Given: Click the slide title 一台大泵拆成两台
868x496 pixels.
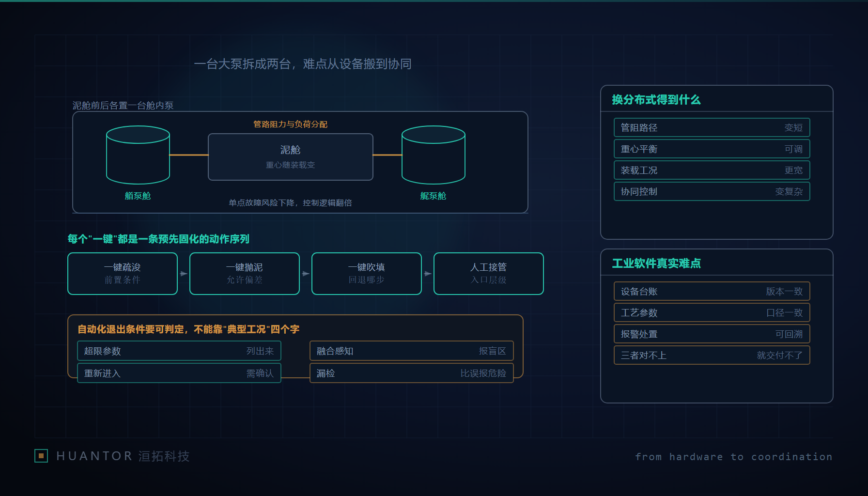Looking at the screenshot, I should click(x=303, y=64).
